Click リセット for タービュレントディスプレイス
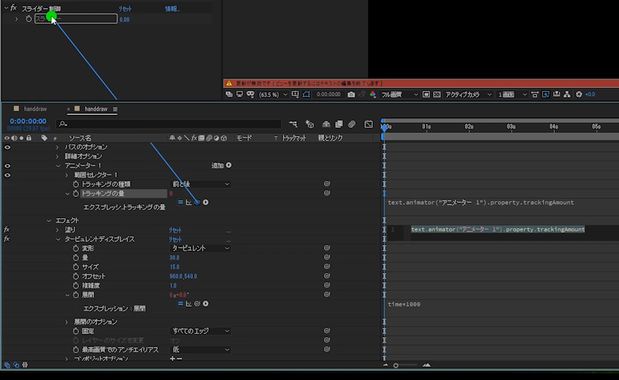 pyautogui.click(x=175, y=240)
